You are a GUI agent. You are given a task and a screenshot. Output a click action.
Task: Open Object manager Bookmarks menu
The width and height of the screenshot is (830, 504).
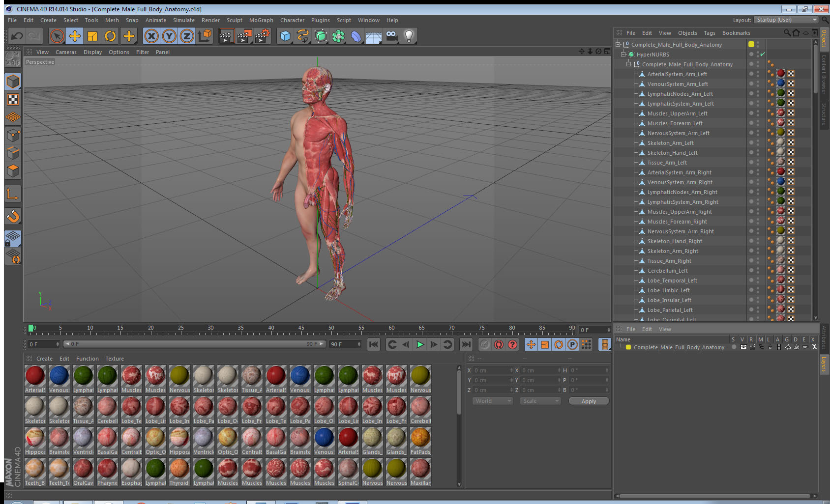pos(736,33)
